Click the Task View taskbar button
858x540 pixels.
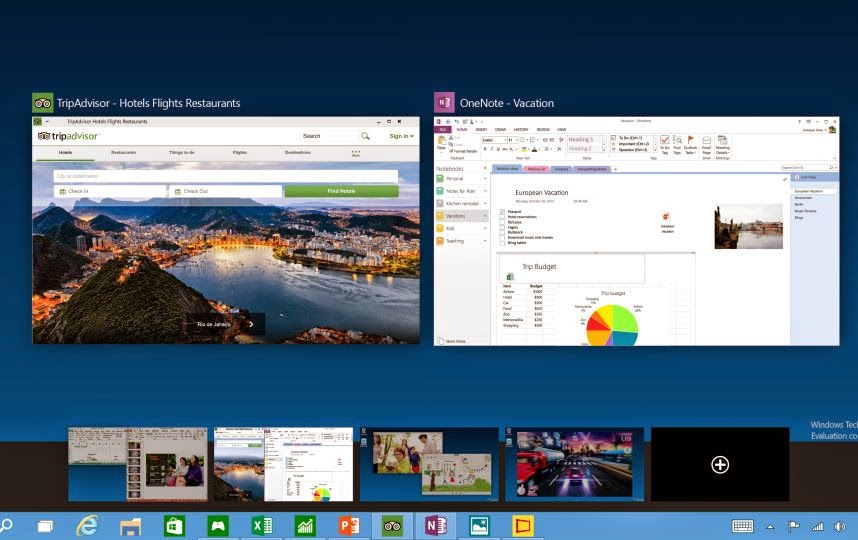[x=45, y=527]
